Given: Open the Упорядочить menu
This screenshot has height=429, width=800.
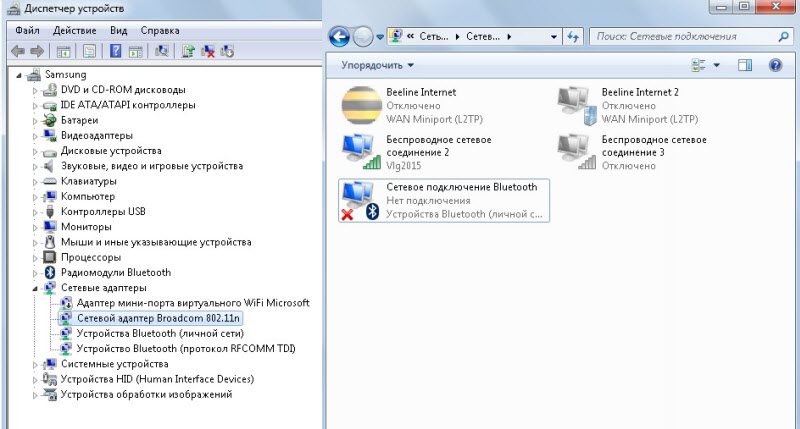Looking at the screenshot, I should click(x=377, y=65).
